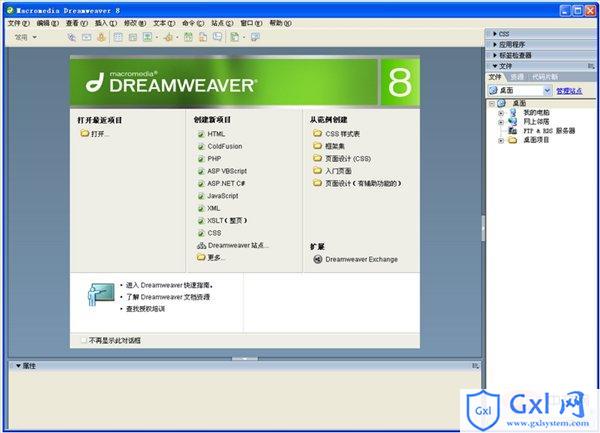Click the 查找授权培训 link
The width and height of the screenshot is (600, 433).
click(145, 309)
